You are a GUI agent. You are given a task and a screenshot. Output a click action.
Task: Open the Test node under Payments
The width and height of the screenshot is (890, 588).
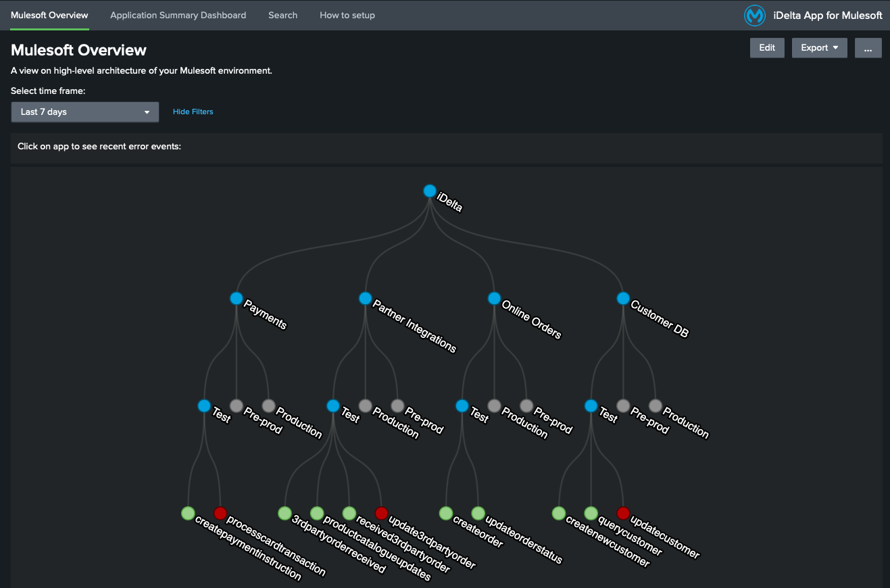(x=204, y=406)
